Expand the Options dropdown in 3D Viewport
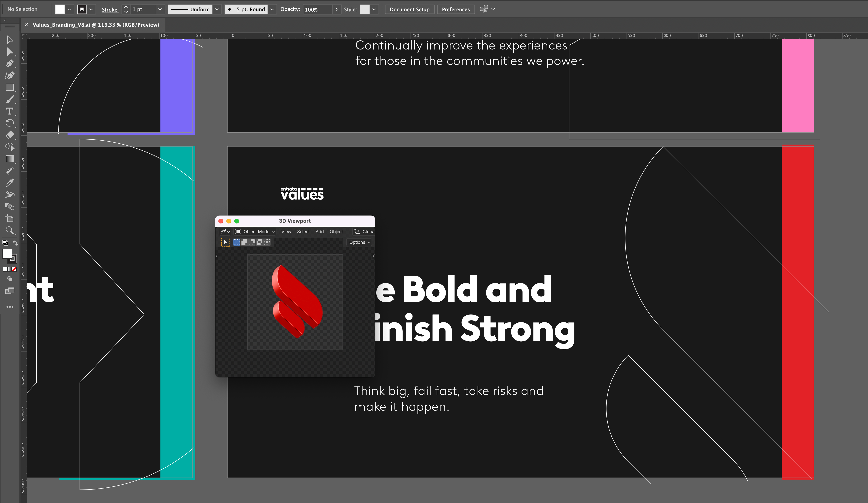This screenshot has width=868, height=503. (x=360, y=242)
